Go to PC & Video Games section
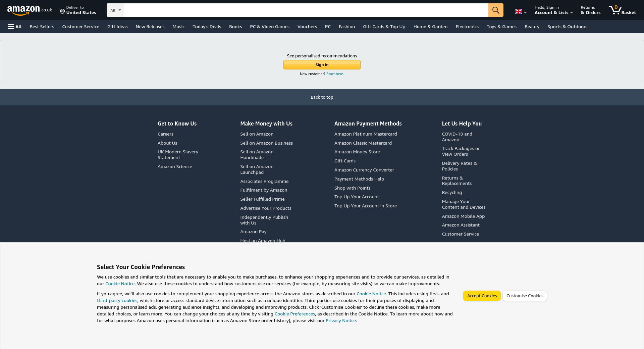This screenshot has height=349, width=644. point(269,27)
